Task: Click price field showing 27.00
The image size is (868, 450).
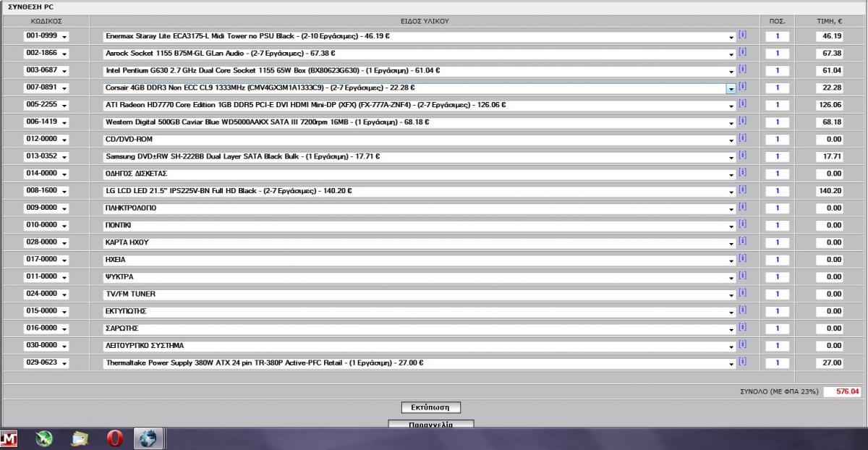Action: coord(830,363)
